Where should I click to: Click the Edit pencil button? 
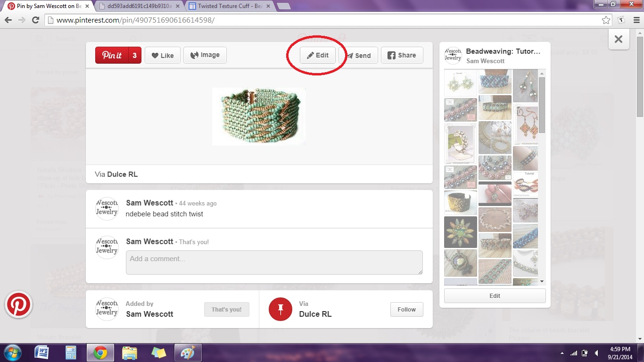(317, 55)
